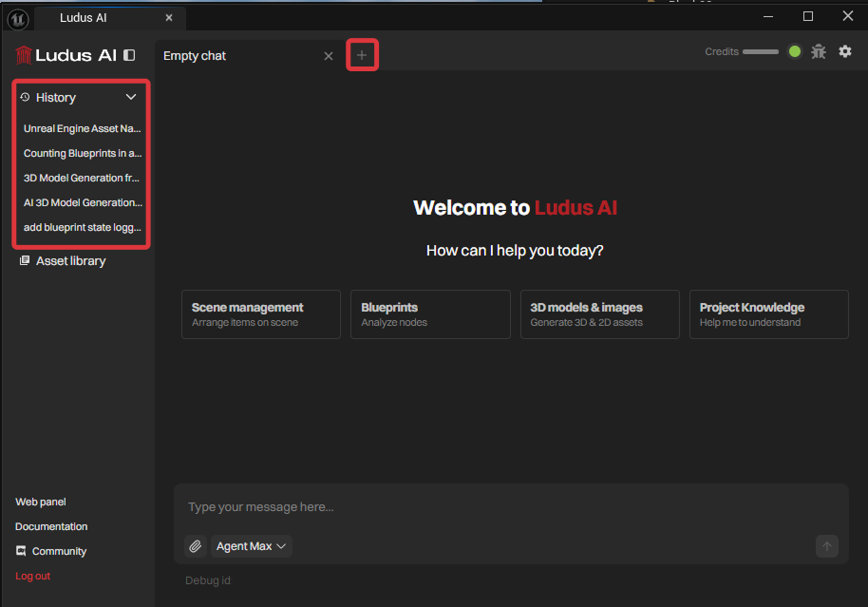Open the Web panel link
The height and width of the screenshot is (607, 868).
(41, 502)
